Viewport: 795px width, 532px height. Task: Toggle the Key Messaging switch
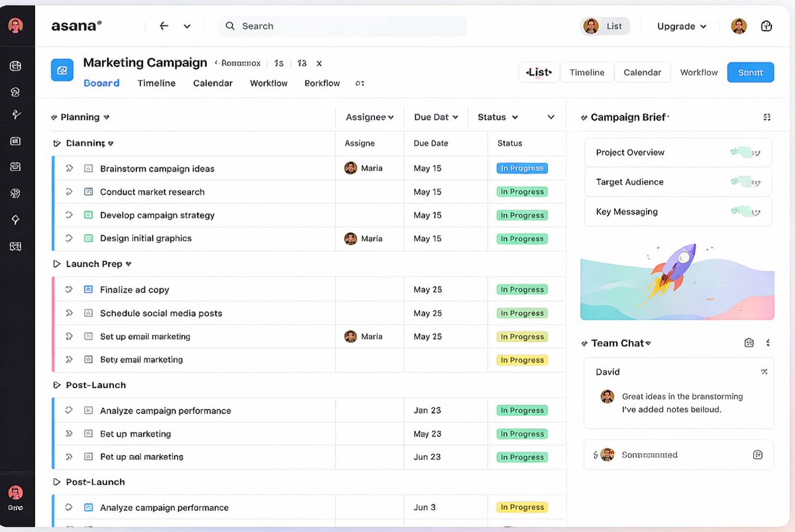tap(745, 211)
